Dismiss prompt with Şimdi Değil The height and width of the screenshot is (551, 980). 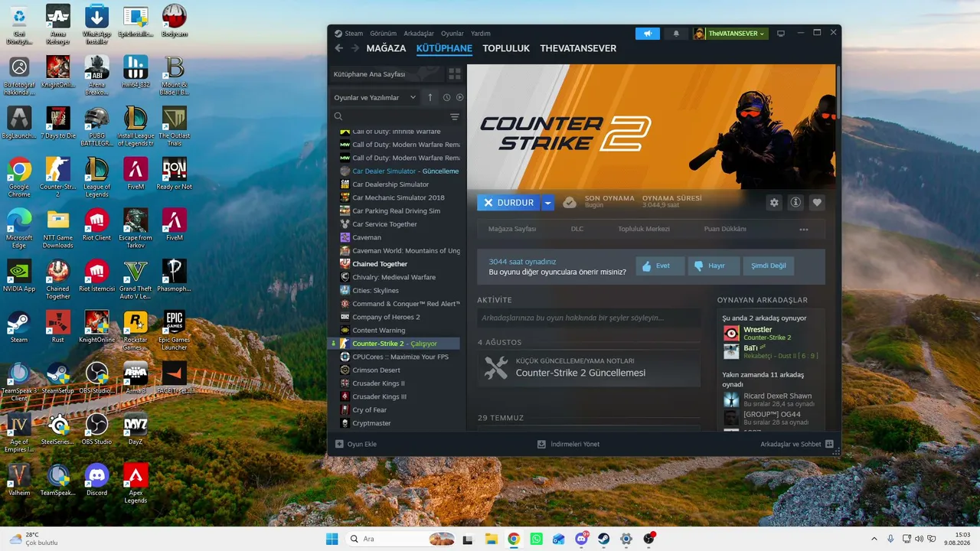point(769,266)
